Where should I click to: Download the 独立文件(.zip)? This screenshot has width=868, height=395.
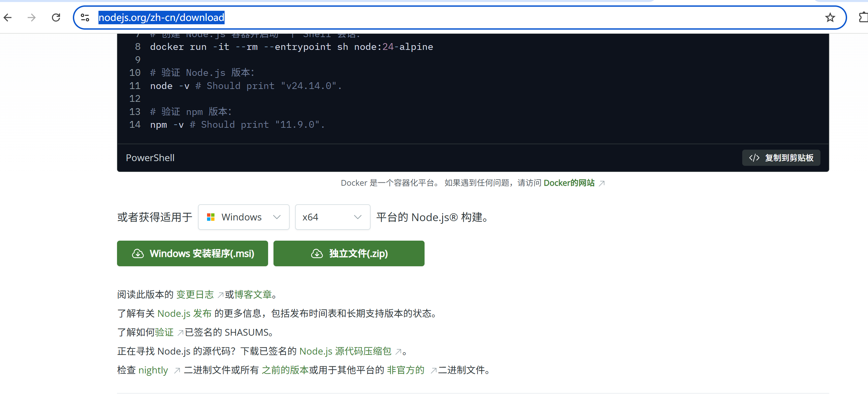[x=348, y=253]
